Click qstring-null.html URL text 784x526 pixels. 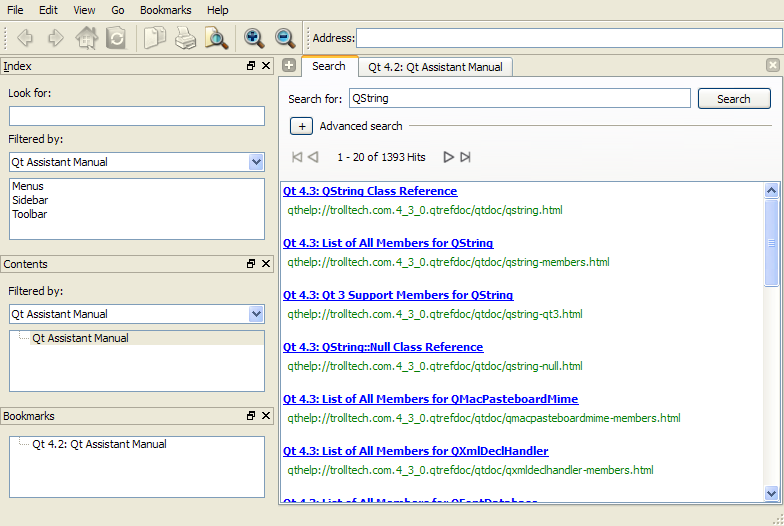point(435,366)
